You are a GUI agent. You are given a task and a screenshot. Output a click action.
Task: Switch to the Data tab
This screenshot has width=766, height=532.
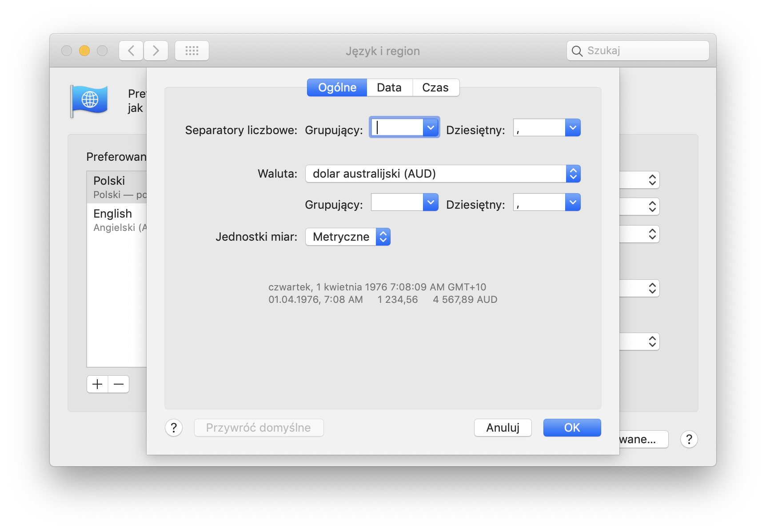[x=389, y=87]
